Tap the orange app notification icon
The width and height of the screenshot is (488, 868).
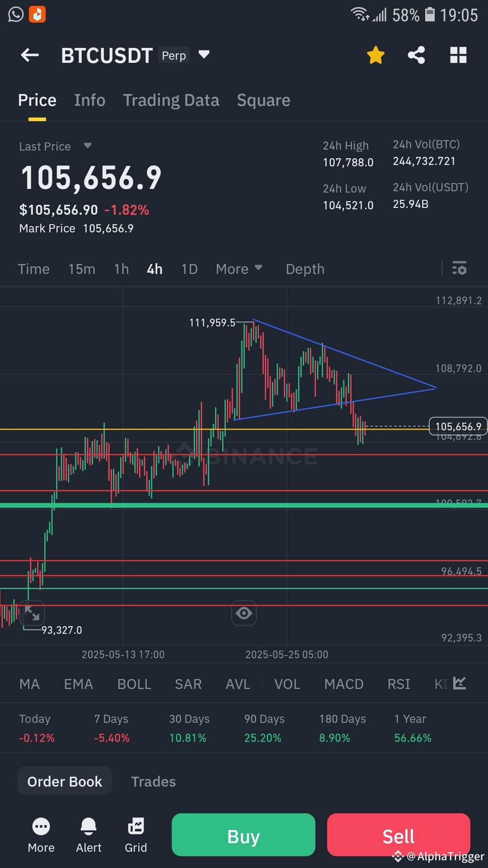pyautogui.click(x=38, y=14)
